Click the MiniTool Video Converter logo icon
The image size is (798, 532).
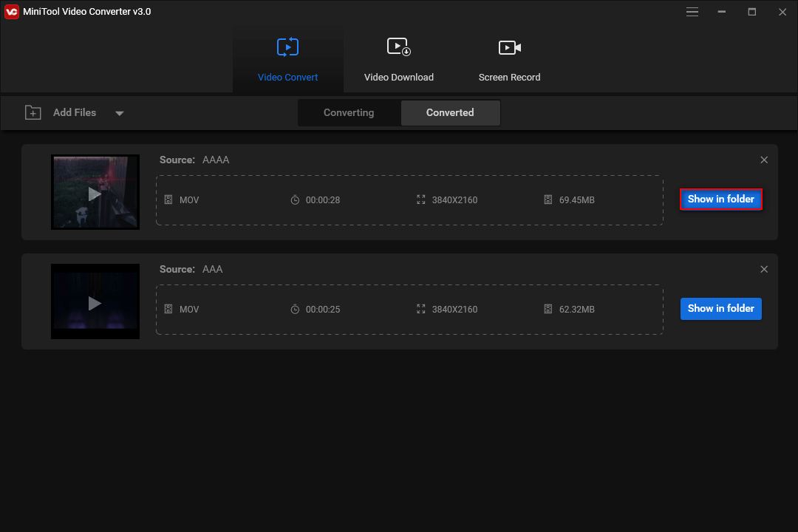pyautogui.click(x=12, y=12)
